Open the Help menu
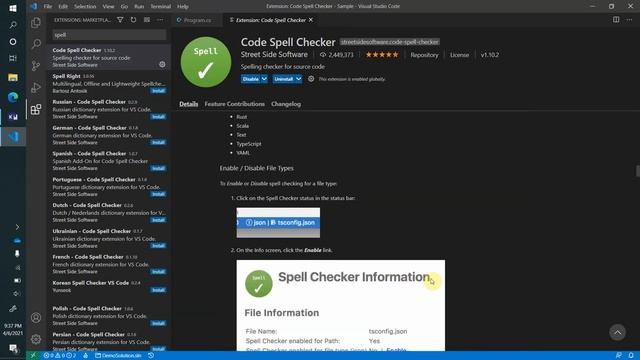Viewport: 640px width, 360px height. click(182, 6)
